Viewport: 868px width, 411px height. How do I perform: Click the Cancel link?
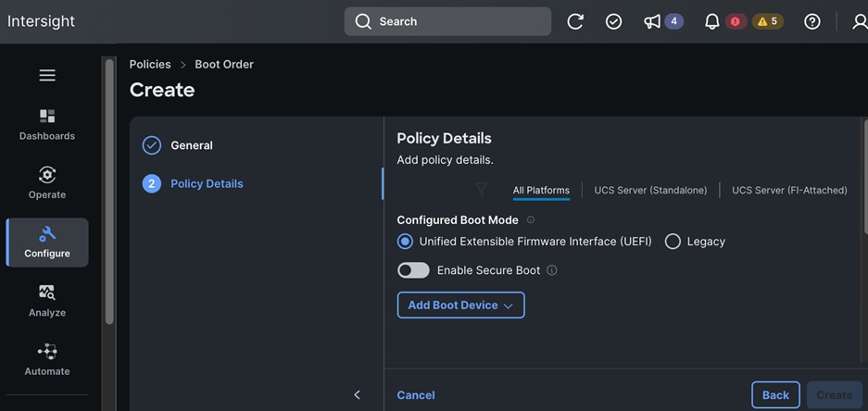[416, 395]
